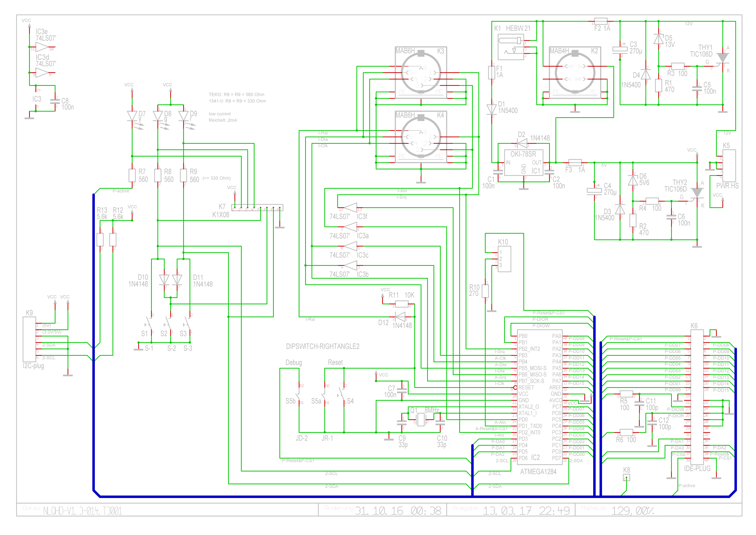
Task: Click the D6 5V6 zener diode
Action: point(633,180)
